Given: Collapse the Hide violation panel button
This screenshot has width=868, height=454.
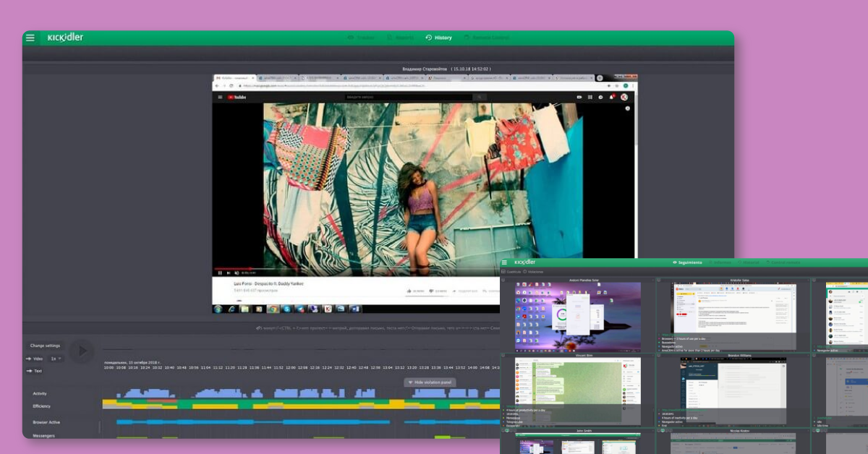Looking at the screenshot, I should (x=430, y=382).
